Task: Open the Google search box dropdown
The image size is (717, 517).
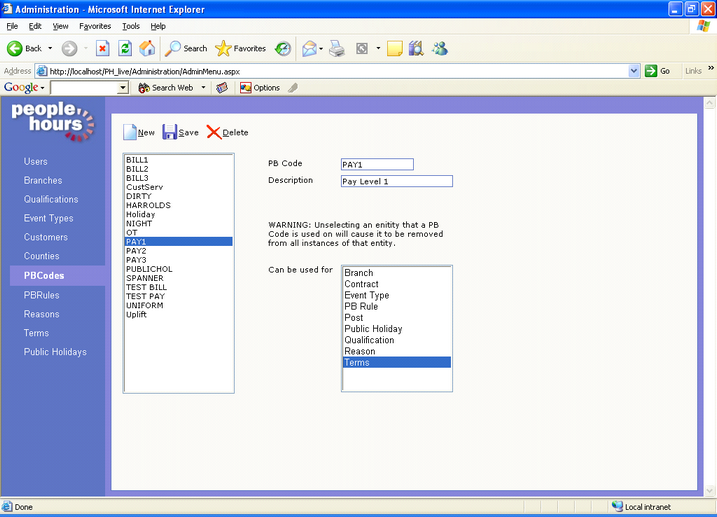Action: [x=123, y=88]
